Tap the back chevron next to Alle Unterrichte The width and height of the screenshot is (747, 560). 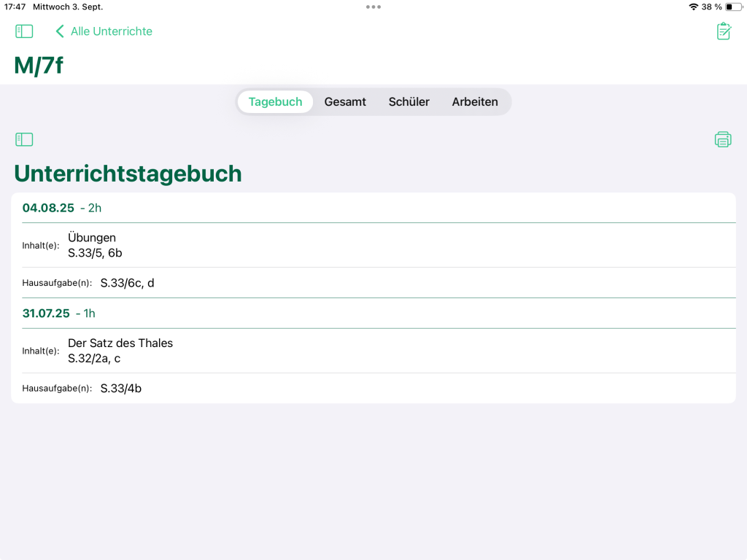[x=60, y=31]
